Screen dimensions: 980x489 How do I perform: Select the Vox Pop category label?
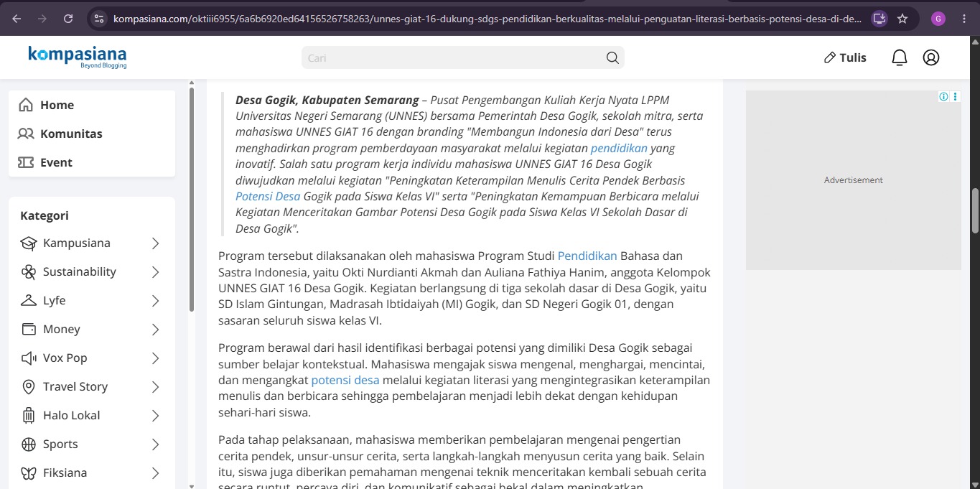65,358
